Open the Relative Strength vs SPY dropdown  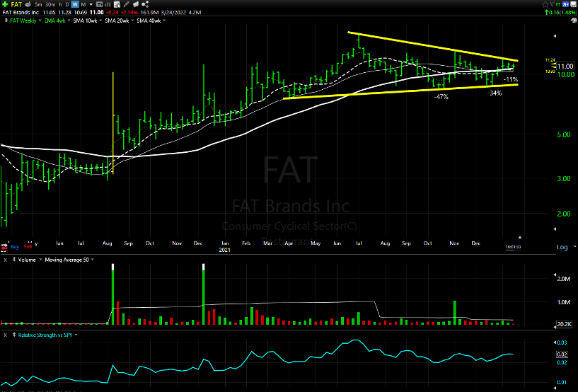click(x=76, y=335)
